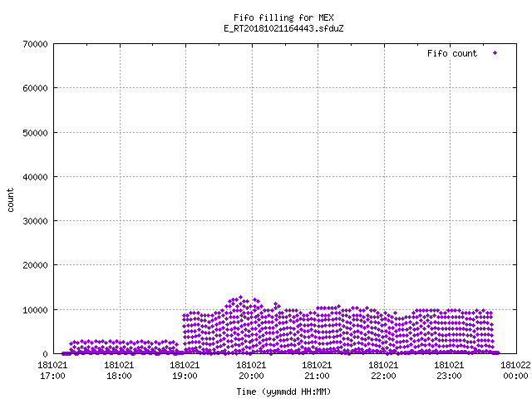Click the y-axis value 0
Screen dimensions: 532x399
pyautogui.click(x=45, y=354)
